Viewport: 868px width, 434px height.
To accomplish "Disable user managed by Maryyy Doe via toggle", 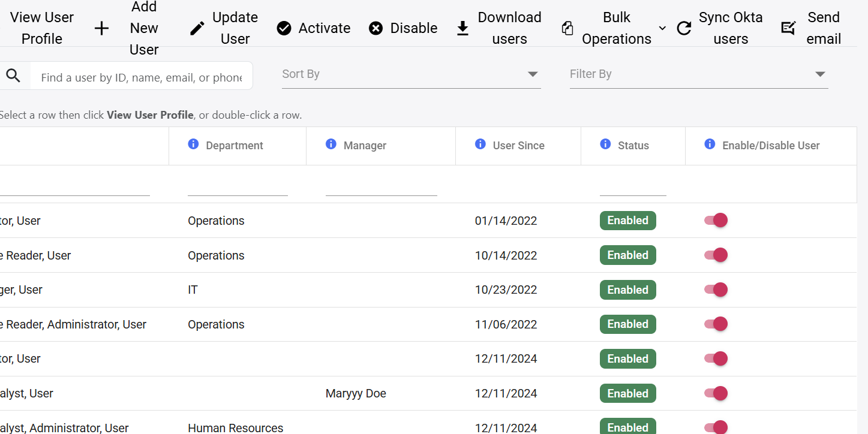I will (716, 394).
